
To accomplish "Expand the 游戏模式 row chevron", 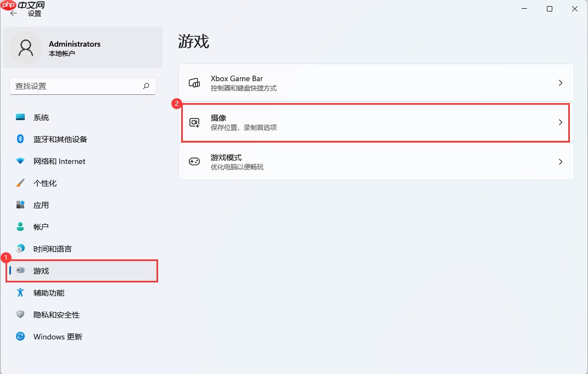I will [560, 161].
